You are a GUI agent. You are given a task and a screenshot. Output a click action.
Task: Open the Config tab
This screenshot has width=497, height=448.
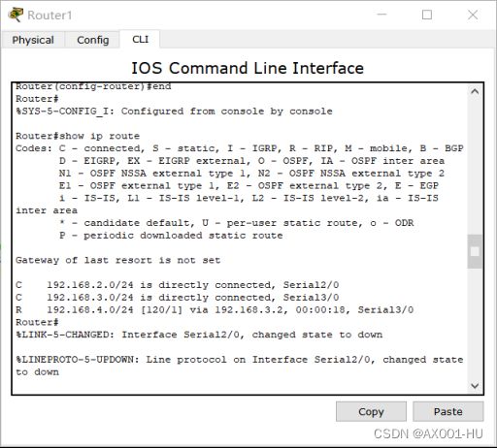pyautogui.click(x=92, y=40)
